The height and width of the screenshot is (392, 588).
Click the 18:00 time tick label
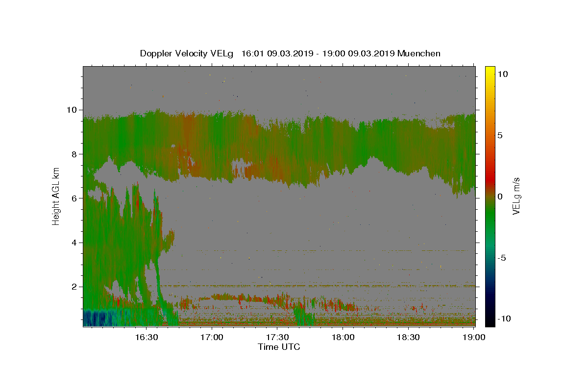coord(343,337)
